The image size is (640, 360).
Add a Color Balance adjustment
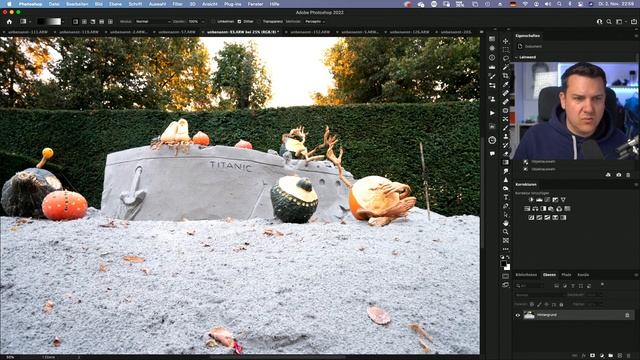535,209
